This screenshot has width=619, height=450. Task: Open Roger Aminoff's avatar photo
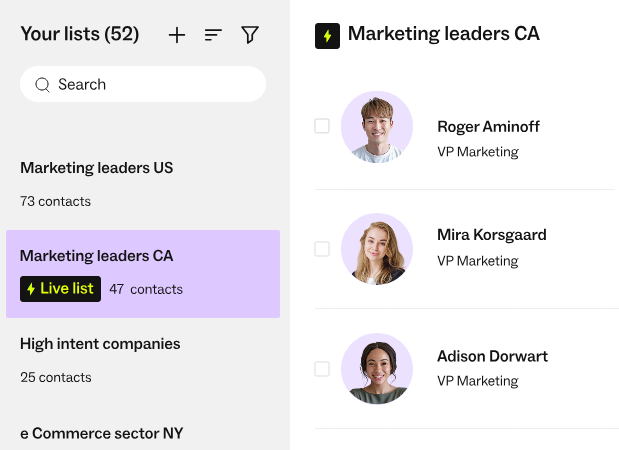(377, 127)
